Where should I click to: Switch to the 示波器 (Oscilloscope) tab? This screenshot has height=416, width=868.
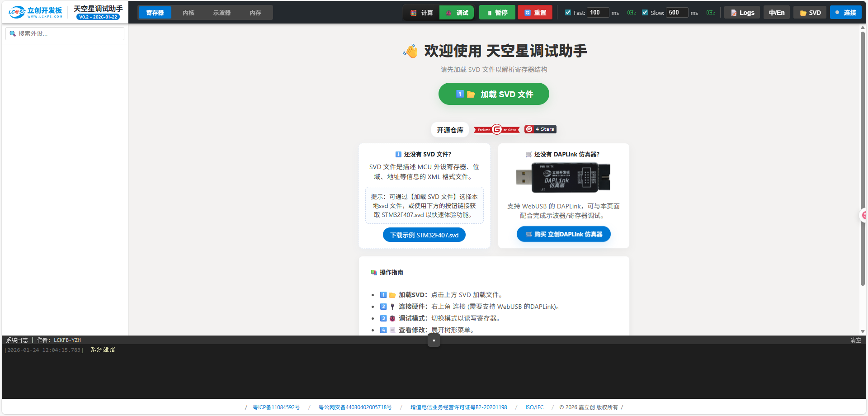[221, 13]
